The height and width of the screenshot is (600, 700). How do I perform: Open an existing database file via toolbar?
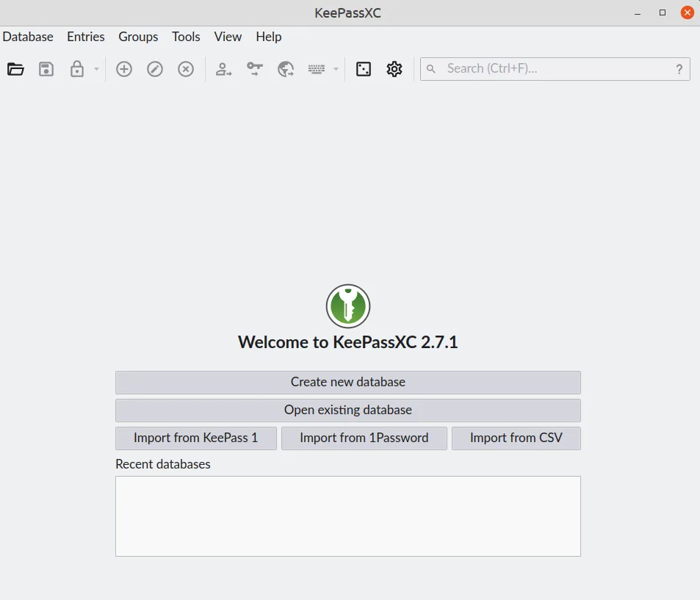[x=16, y=68]
